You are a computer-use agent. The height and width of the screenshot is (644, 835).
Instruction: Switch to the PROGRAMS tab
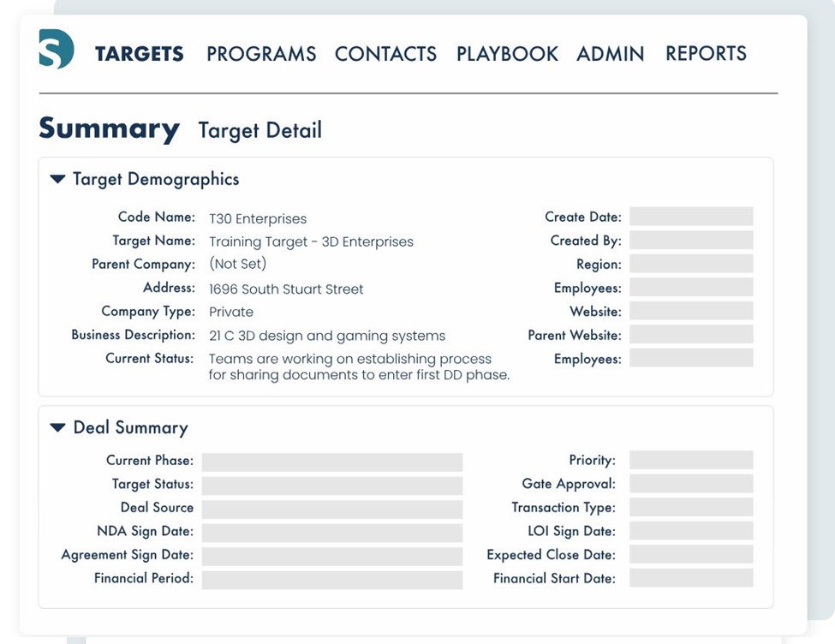[261, 54]
